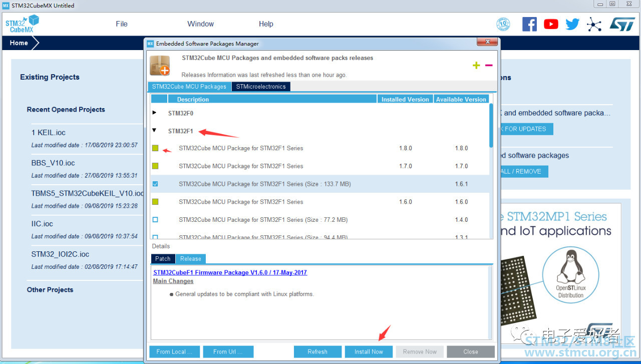Open the File menu
The height and width of the screenshot is (364, 641).
[122, 24]
